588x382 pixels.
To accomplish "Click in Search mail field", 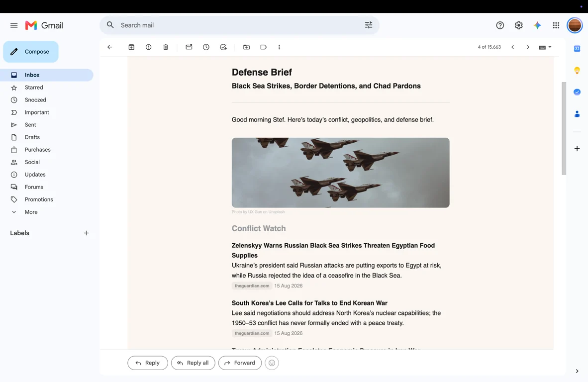I will click(x=240, y=25).
